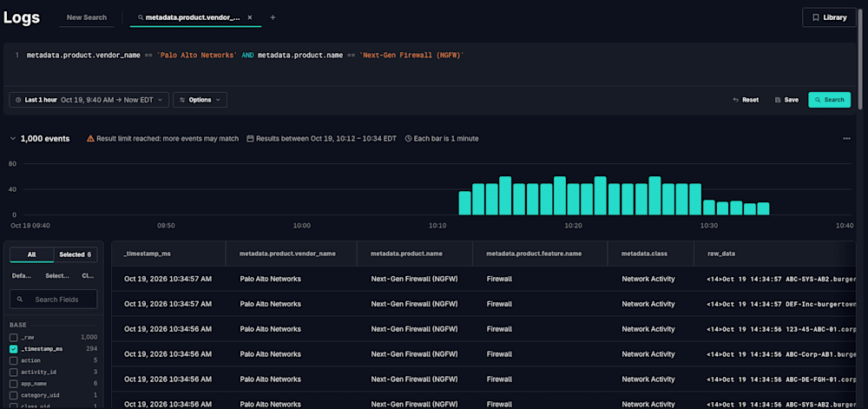Click raw data containing ABC-Corp-AB1
Viewport: 868px width, 409px height.
click(x=782, y=354)
